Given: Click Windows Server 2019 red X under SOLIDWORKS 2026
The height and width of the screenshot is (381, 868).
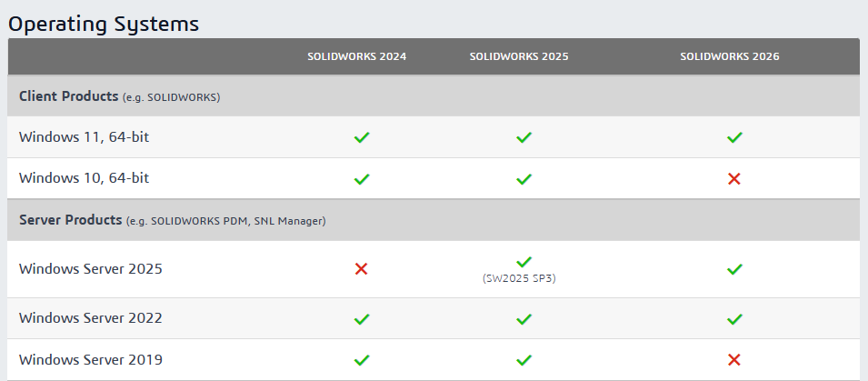Looking at the screenshot, I should click(x=734, y=360).
